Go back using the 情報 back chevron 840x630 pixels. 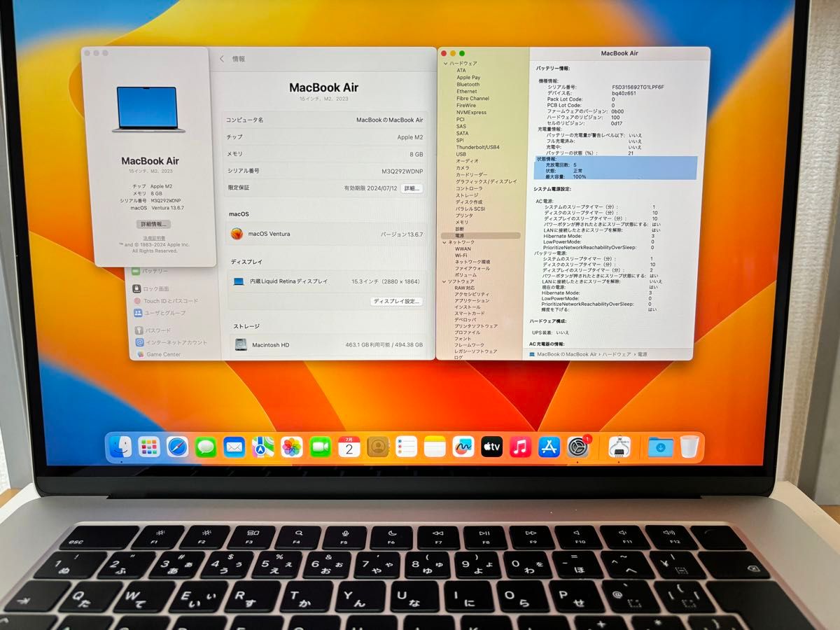pyautogui.click(x=222, y=59)
